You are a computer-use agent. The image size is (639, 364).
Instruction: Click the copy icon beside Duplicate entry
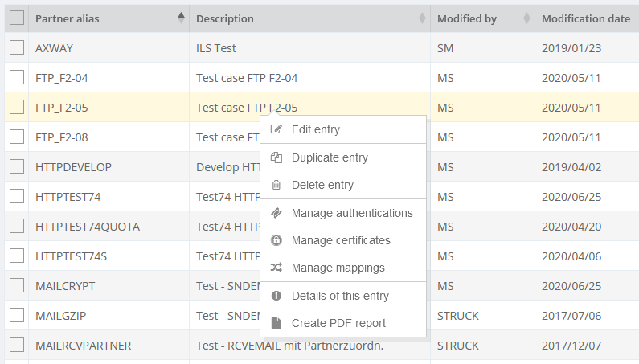pyautogui.click(x=276, y=157)
